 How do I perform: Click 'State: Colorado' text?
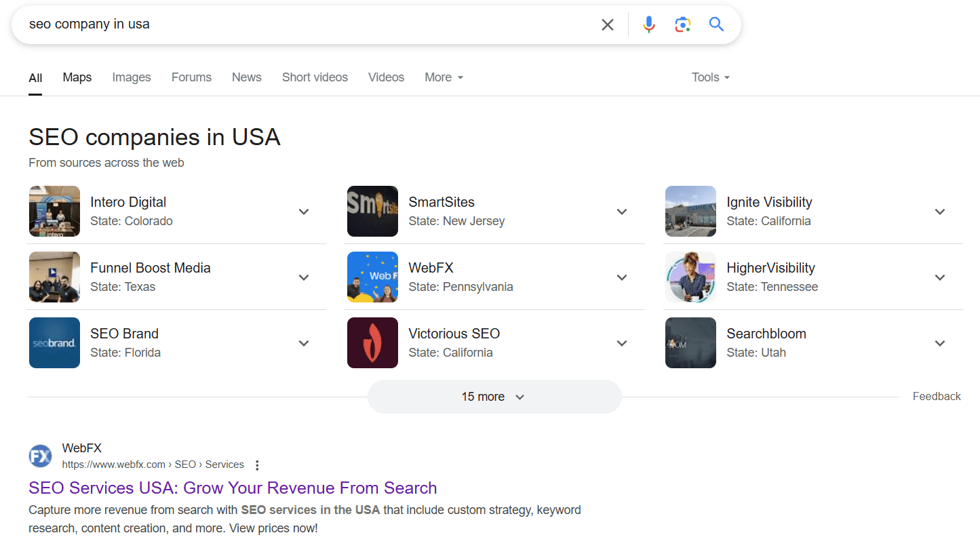pos(132,221)
